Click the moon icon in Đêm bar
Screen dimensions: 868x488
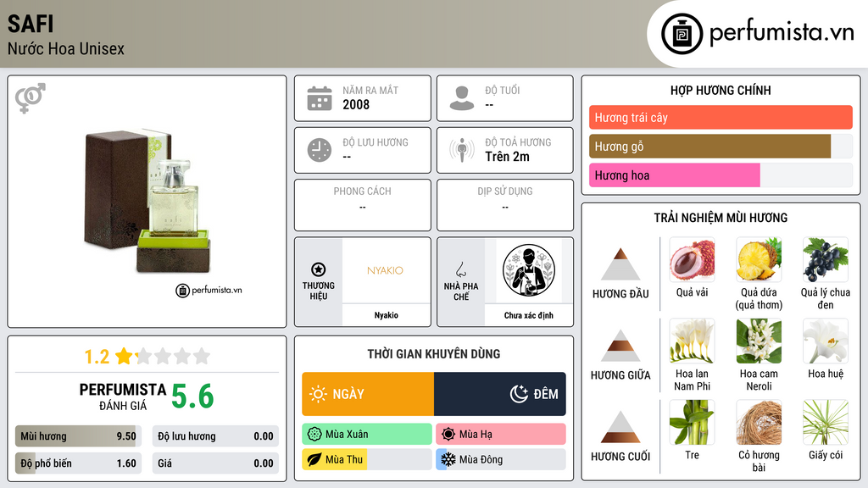(x=519, y=394)
